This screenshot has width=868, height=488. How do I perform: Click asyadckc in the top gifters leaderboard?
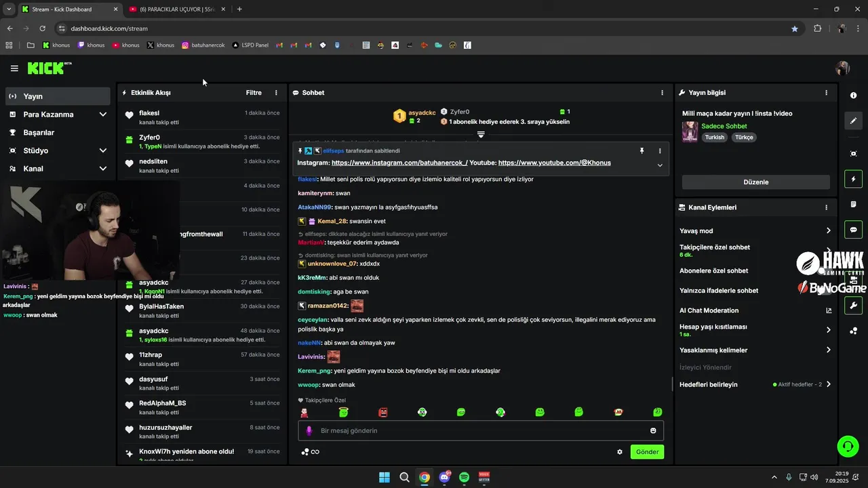tap(422, 113)
